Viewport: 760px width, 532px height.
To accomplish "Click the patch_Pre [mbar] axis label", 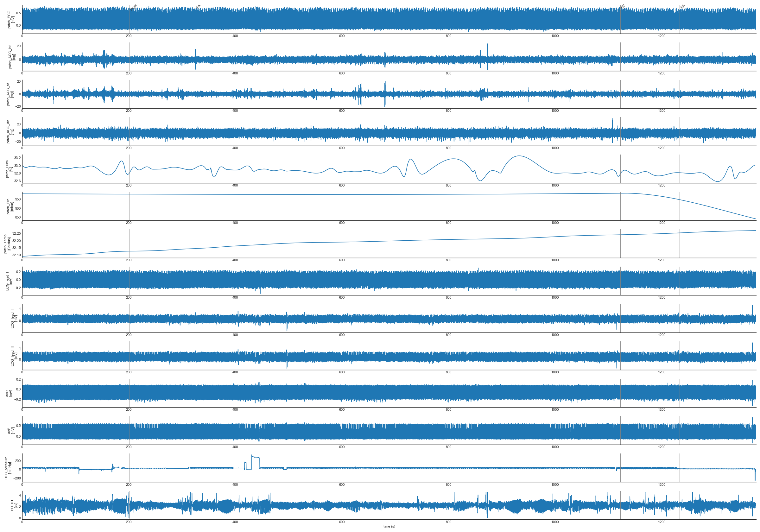I will 10,206.
